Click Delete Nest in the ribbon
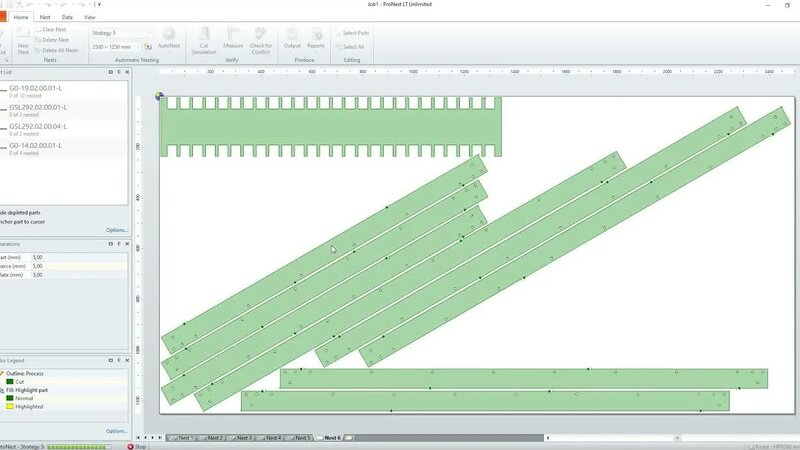The image size is (800, 450). (x=52, y=40)
